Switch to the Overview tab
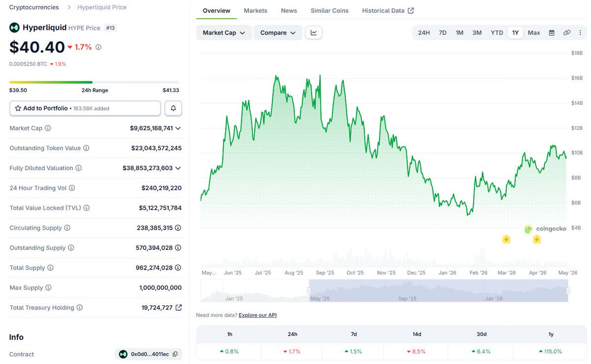Screen dimensions: 591x364 [217, 10]
